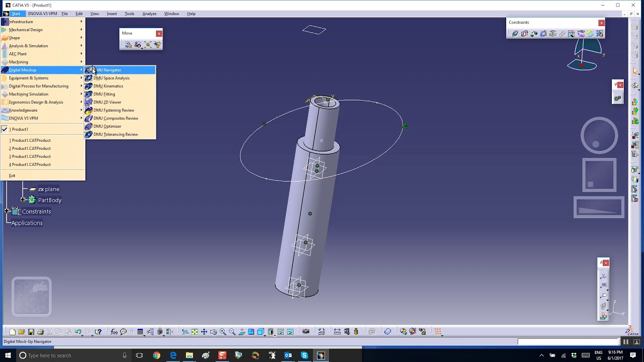Open the Analyze menu in menu bar
The height and width of the screenshot is (362, 644).
(149, 14)
